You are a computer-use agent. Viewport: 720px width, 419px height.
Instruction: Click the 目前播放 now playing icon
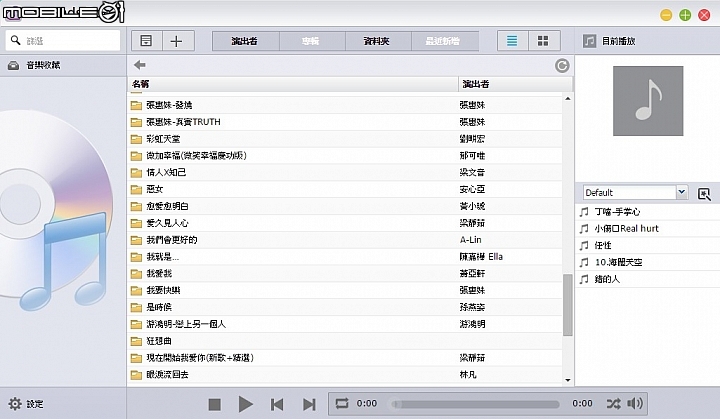click(x=590, y=41)
